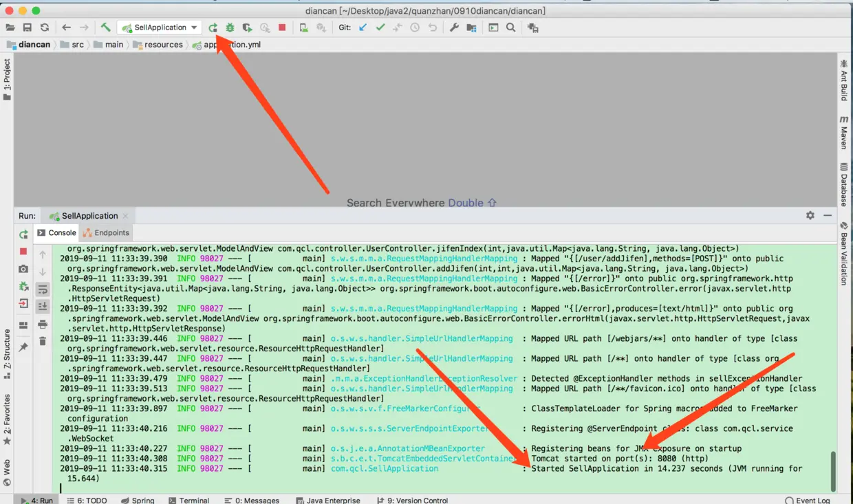The height and width of the screenshot is (504, 853).
Task: Show Git history clock icon
Action: (415, 28)
